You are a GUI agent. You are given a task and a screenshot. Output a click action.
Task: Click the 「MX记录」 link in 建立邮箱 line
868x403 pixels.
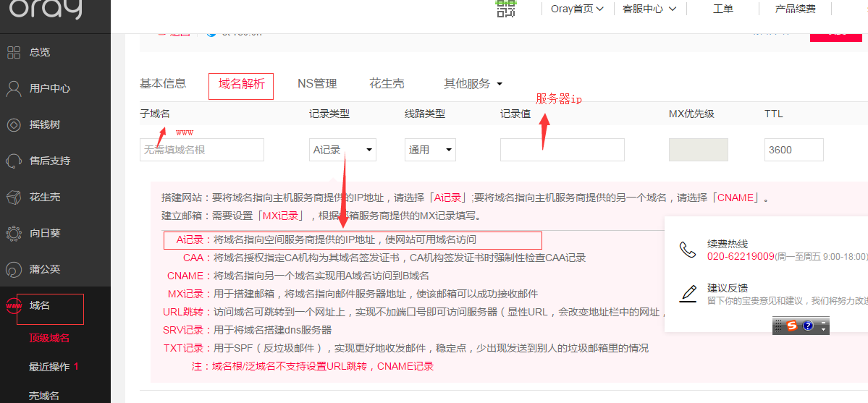tap(280, 216)
